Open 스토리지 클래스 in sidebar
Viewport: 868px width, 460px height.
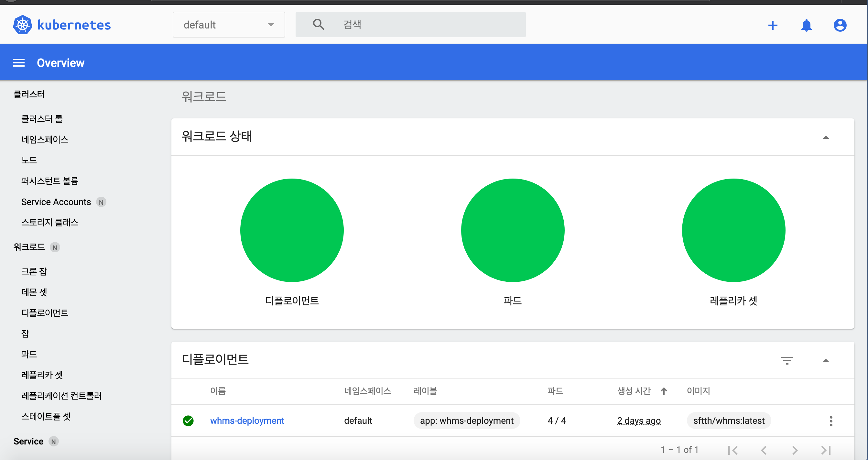click(x=49, y=223)
